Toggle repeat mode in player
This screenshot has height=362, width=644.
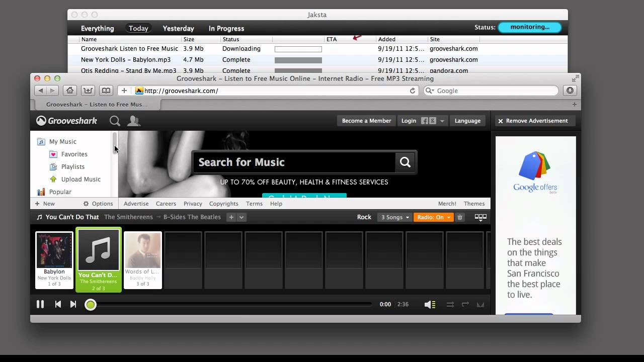coord(465,305)
